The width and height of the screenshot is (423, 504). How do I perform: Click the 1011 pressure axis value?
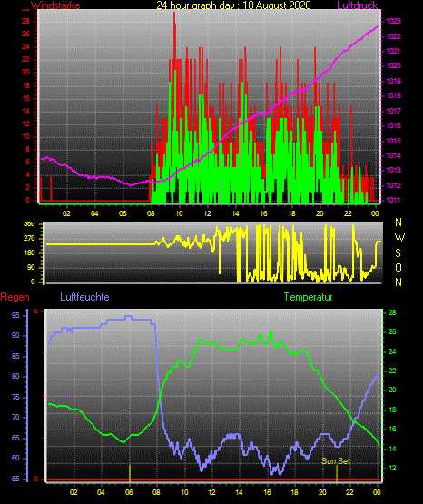[x=393, y=201]
